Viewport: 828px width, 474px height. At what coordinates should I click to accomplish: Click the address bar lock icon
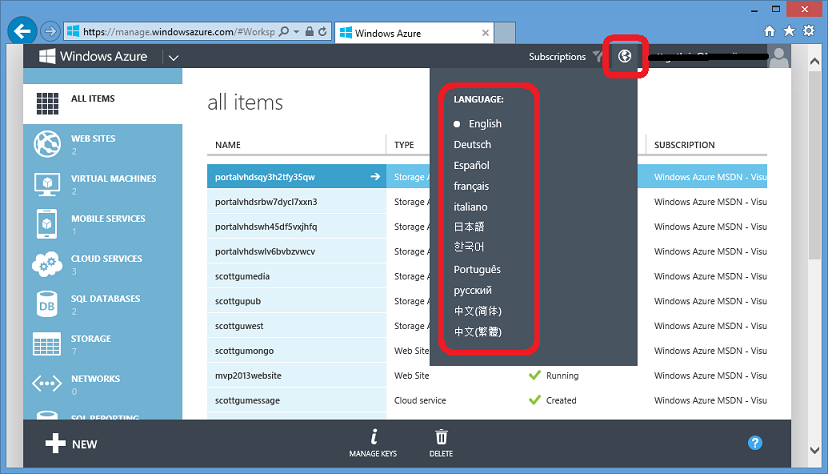[x=309, y=32]
